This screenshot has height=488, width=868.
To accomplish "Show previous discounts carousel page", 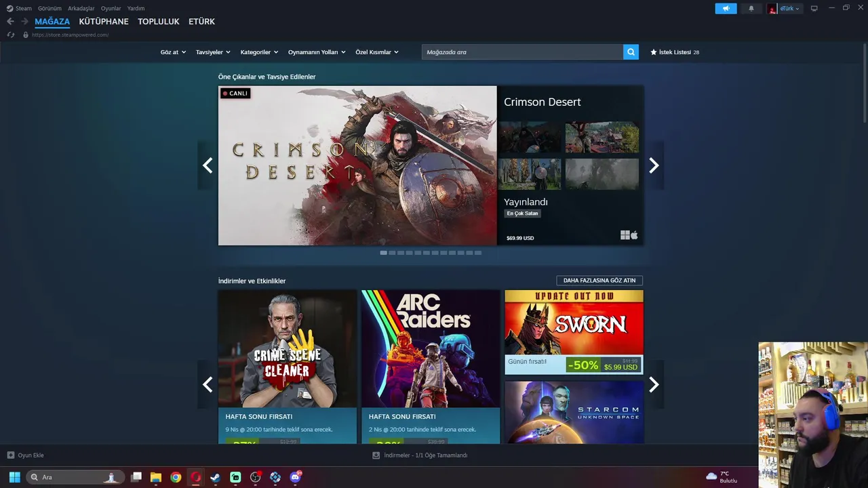I will click(208, 384).
